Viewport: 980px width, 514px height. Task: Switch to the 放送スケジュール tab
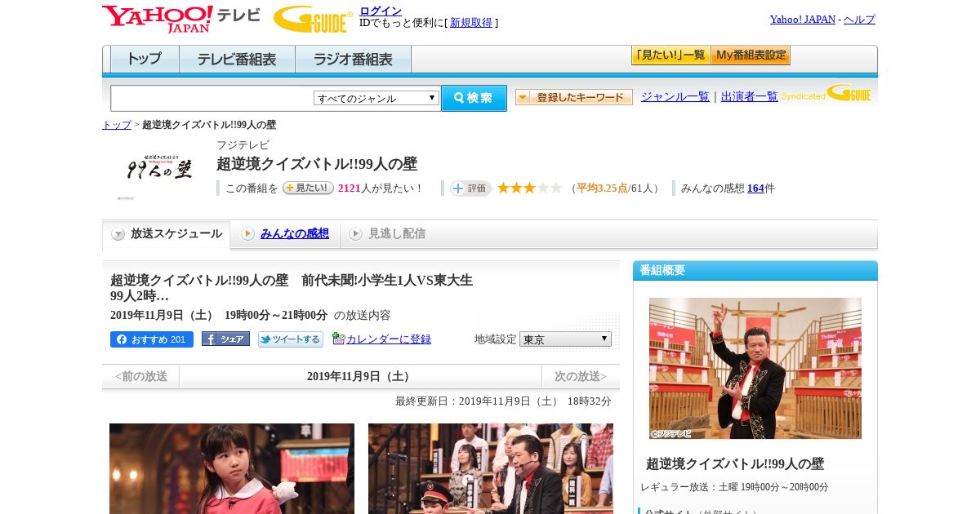click(x=167, y=234)
